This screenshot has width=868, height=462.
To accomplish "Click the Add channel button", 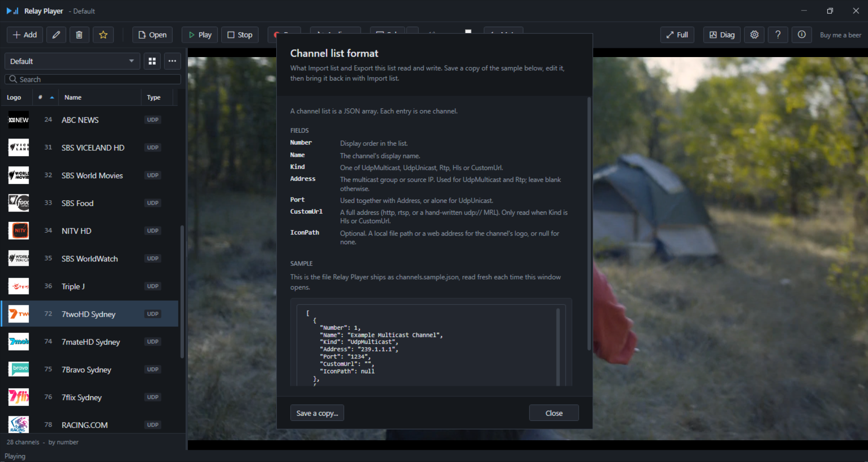I will pyautogui.click(x=25, y=35).
